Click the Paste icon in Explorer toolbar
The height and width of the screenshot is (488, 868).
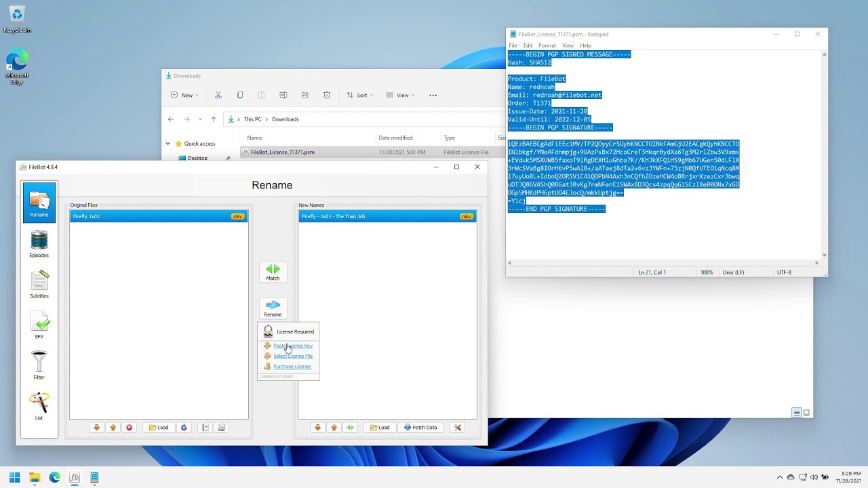coord(262,96)
